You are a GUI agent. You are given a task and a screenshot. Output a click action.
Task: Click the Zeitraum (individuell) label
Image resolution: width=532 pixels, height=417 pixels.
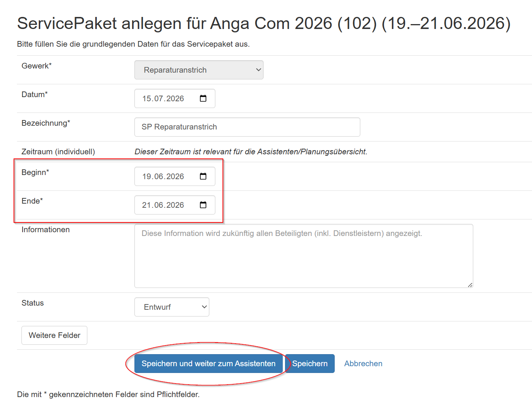(58, 152)
